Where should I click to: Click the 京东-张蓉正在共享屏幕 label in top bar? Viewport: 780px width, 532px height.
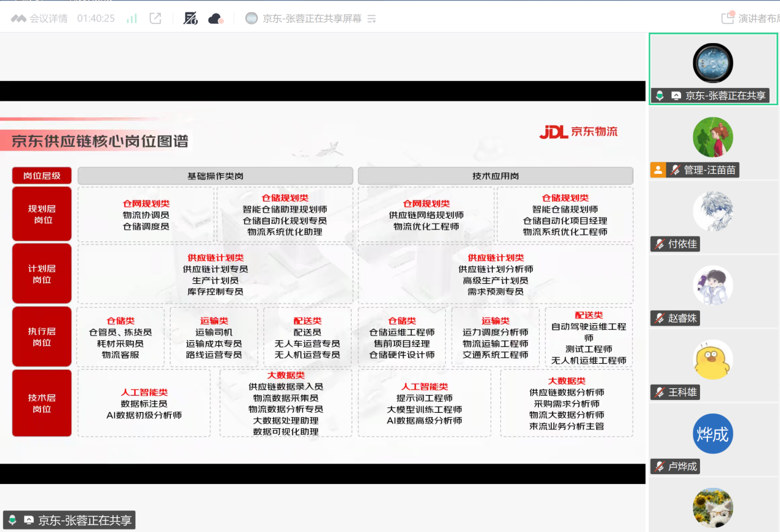(x=312, y=18)
